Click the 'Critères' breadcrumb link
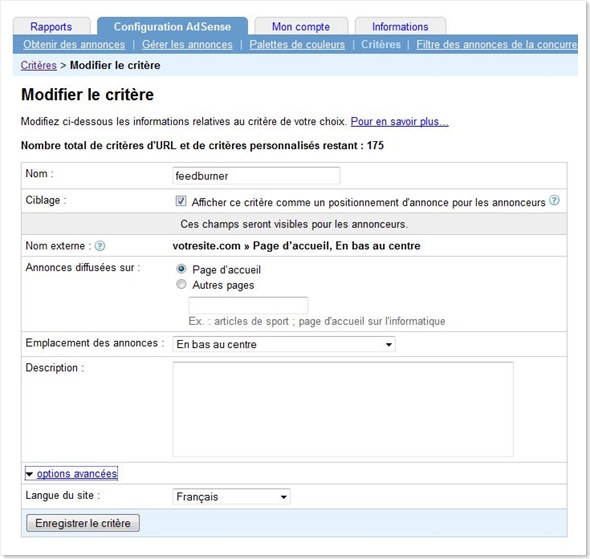590x559 pixels. 39,65
